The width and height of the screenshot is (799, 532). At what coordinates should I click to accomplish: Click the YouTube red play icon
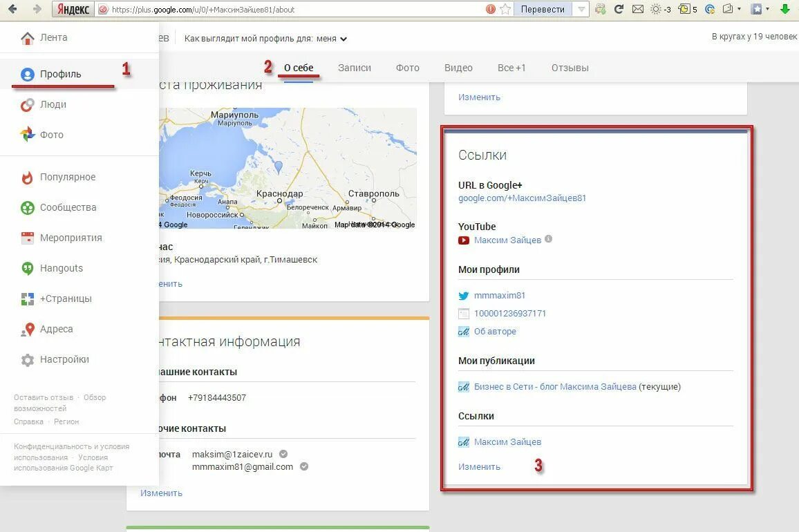(464, 240)
